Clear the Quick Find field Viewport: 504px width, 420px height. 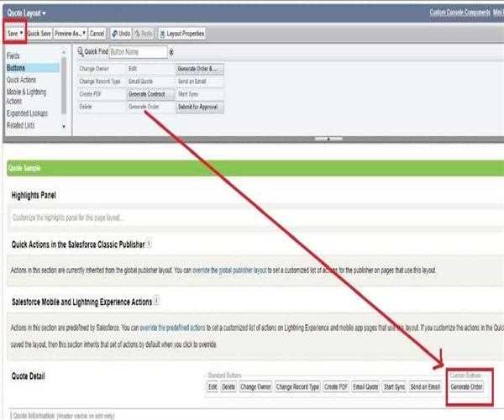tap(171, 52)
